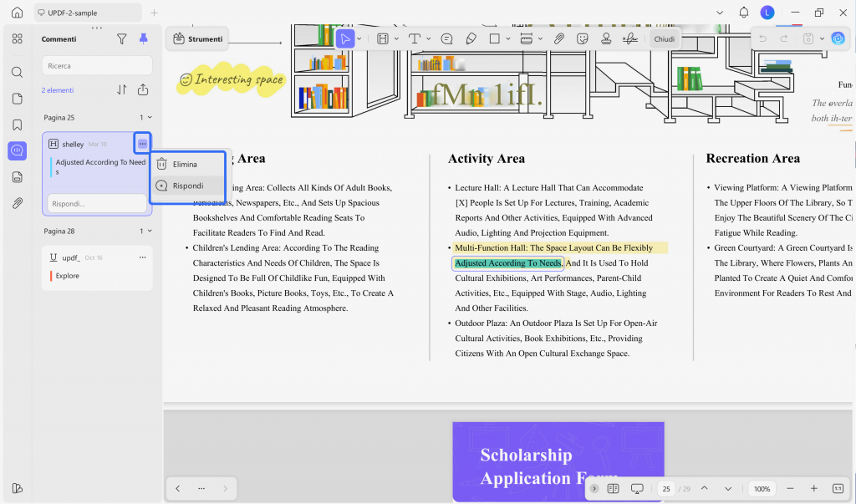Open the Strumenti tools button
This screenshot has height=504, width=856.
tap(197, 38)
